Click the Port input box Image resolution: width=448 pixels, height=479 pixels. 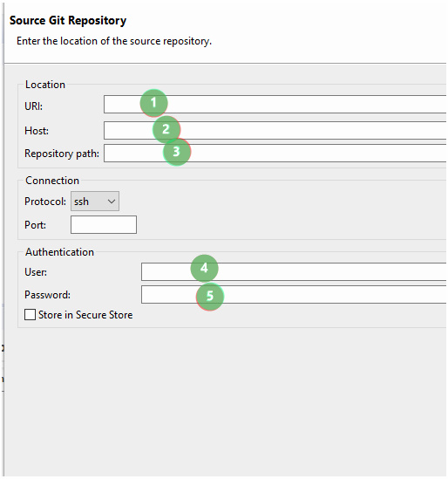coord(104,224)
